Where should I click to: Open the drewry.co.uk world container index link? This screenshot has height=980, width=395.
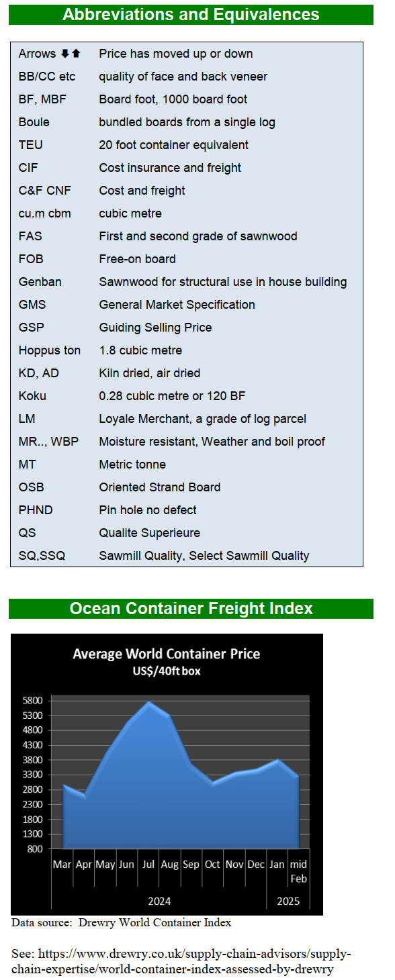click(181, 961)
